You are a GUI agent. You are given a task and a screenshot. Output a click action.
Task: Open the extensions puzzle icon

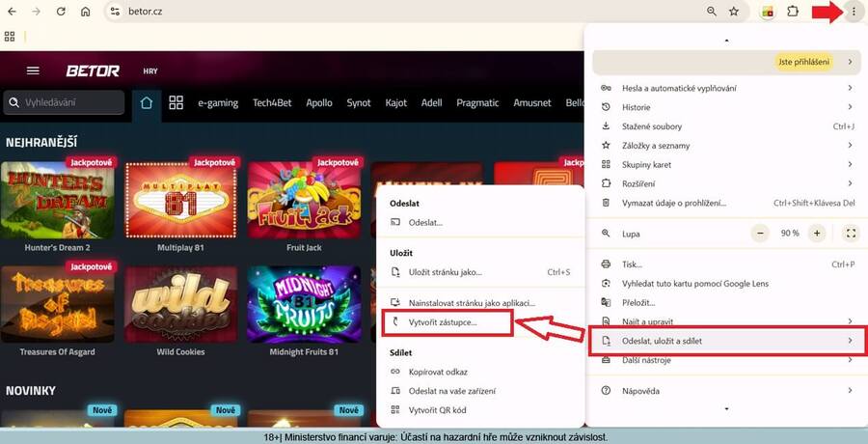point(793,11)
